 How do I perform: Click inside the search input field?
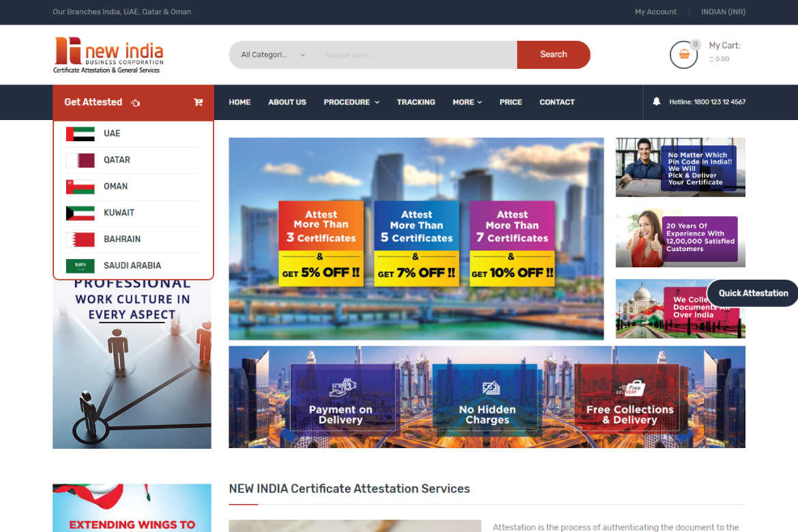[x=409, y=54]
